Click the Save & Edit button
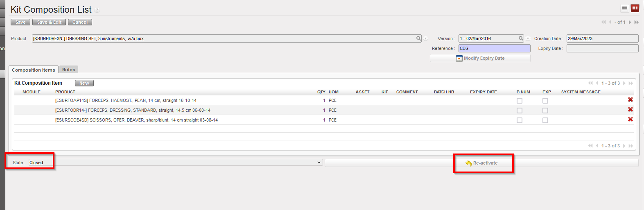Image resolution: width=644 pixels, height=210 pixels. pos(49,22)
